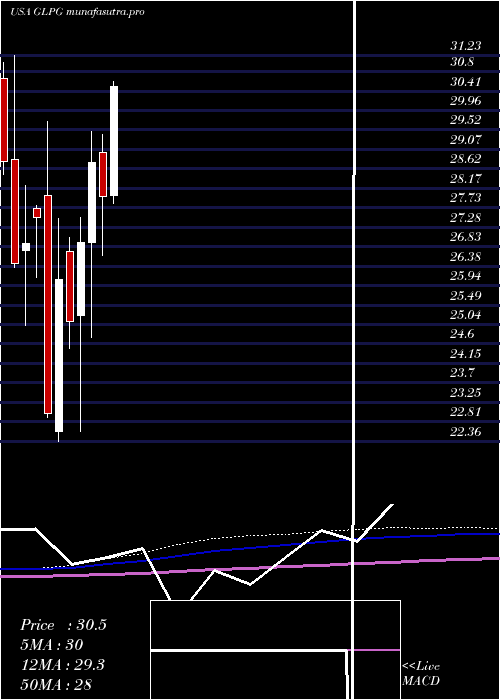Click the 27.28 price level label
The image size is (500, 700).
466,218
